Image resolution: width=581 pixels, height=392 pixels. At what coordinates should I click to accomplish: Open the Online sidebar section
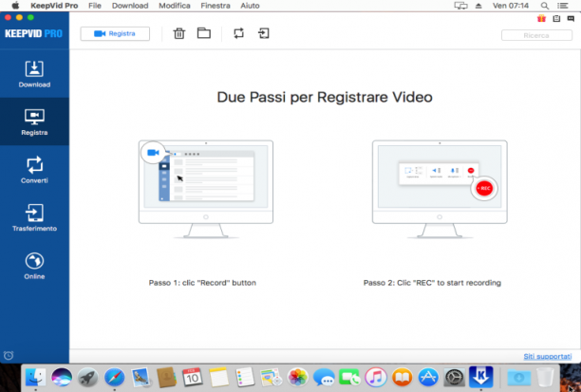[34, 266]
